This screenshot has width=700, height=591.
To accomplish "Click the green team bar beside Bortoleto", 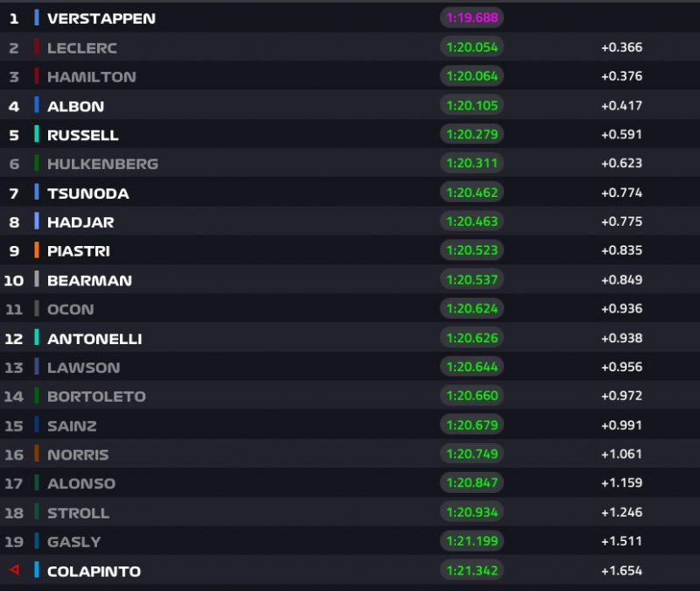I will click(x=37, y=396).
